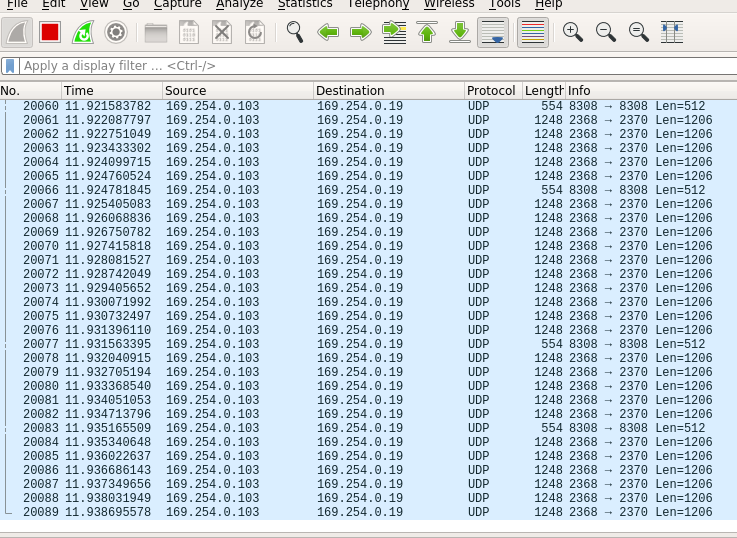Open the Analyze menu
This screenshot has height=538, width=737.
tap(240, 4)
